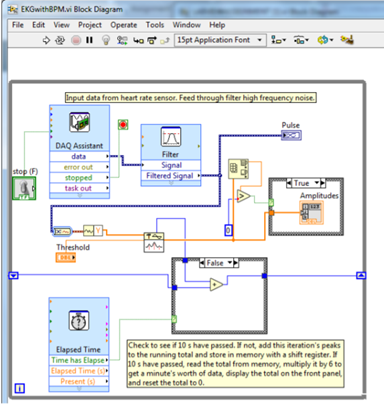The height and width of the screenshot is (405, 384).
Task: Open the Distribute Objects dropdown
Action: (301, 40)
